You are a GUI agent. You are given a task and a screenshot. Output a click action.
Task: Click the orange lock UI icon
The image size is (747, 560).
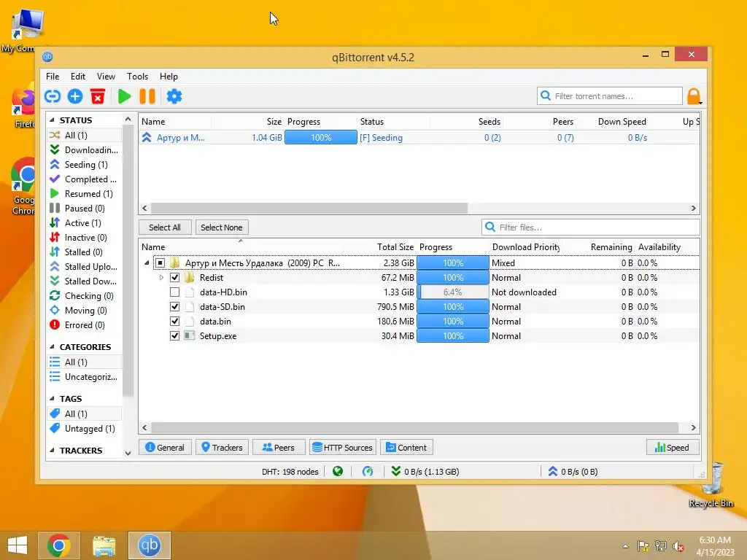pyautogui.click(x=694, y=96)
